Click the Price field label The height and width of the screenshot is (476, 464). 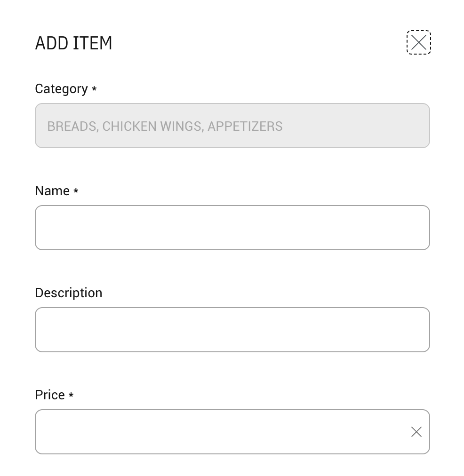50,395
